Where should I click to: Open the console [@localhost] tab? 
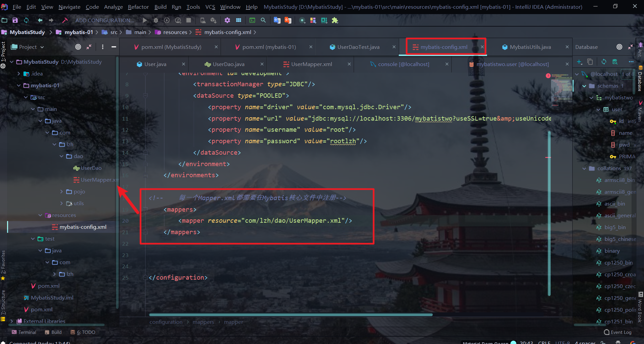click(404, 64)
